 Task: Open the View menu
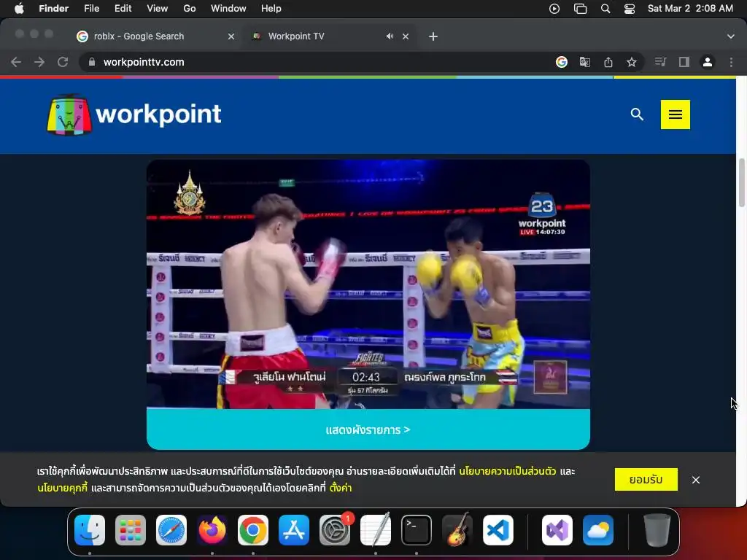coord(158,8)
